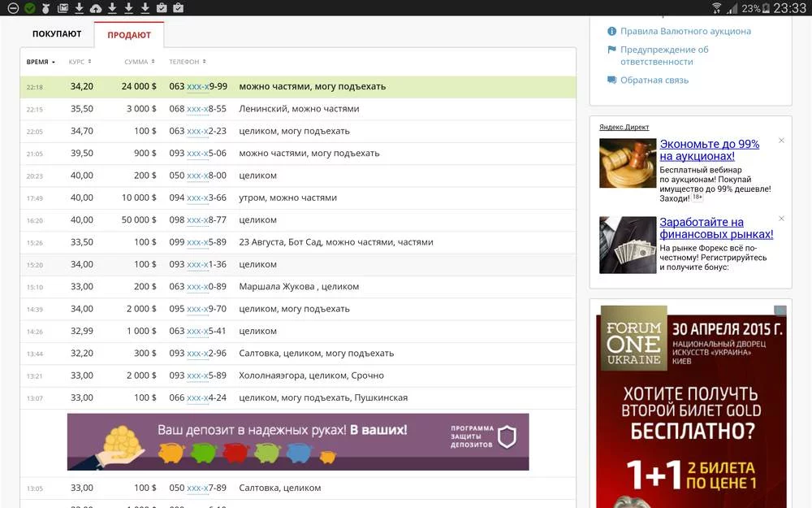Sort the table by КУРС column

click(x=80, y=62)
